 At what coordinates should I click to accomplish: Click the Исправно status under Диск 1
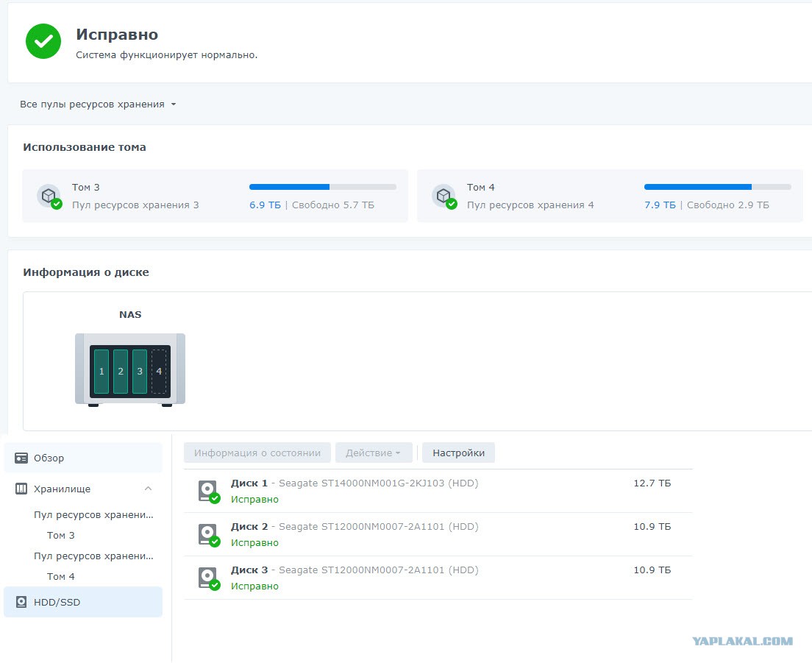tap(254, 500)
